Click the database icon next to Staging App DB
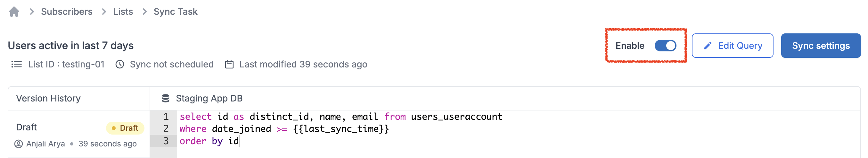This screenshot has height=158, width=868. [166, 98]
